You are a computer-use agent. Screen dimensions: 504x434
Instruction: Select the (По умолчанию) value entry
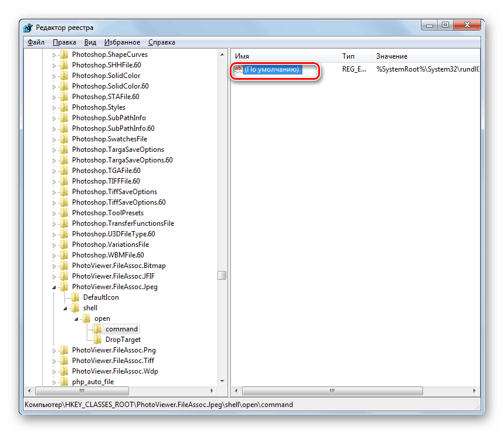[x=273, y=68]
